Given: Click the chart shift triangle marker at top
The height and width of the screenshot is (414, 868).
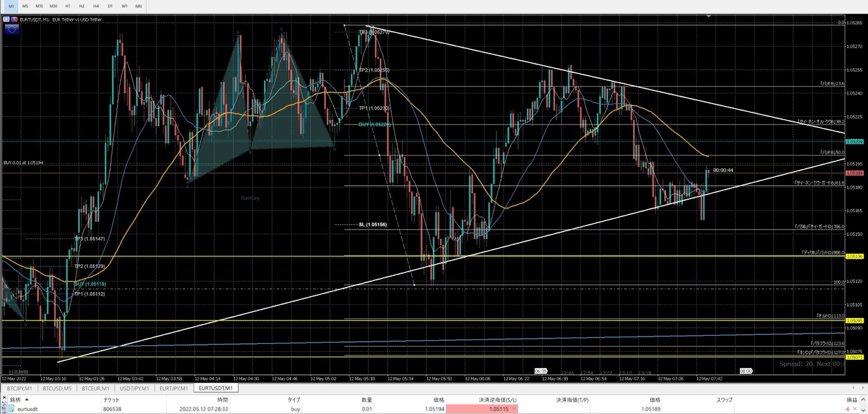Looking at the screenshot, I should 708,16.
